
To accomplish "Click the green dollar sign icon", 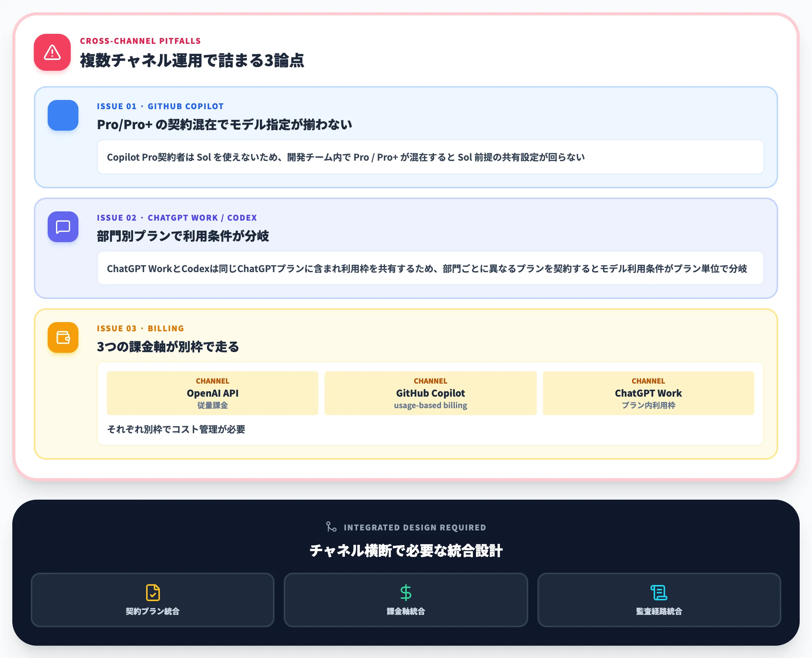I will 406,593.
